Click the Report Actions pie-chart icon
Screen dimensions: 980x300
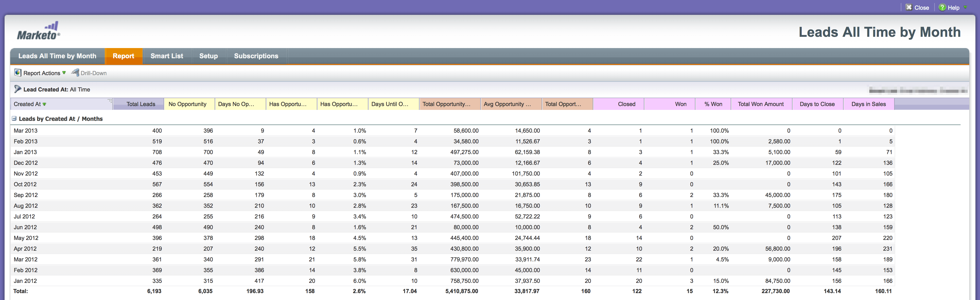click(17, 73)
